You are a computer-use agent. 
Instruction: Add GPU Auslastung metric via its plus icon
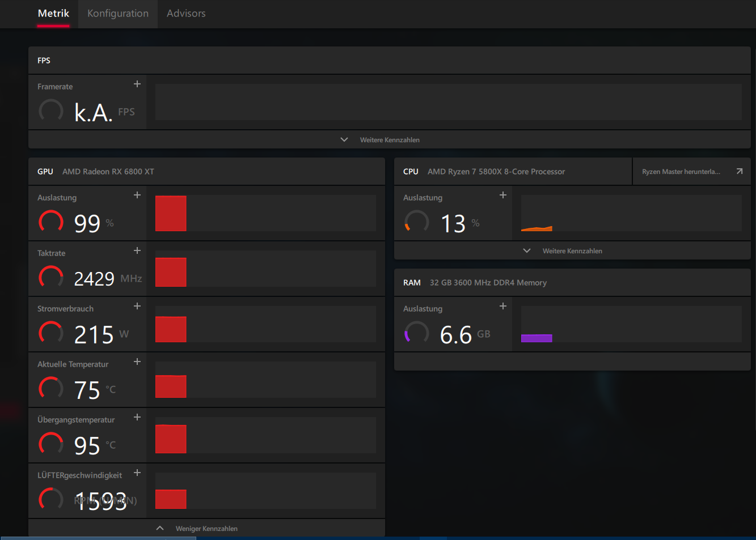tap(137, 194)
